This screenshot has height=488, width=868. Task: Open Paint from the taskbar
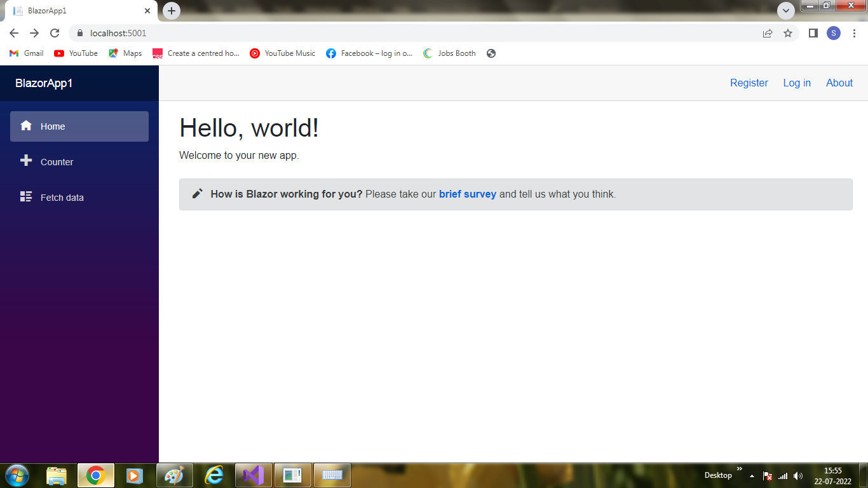coord(174,475)
